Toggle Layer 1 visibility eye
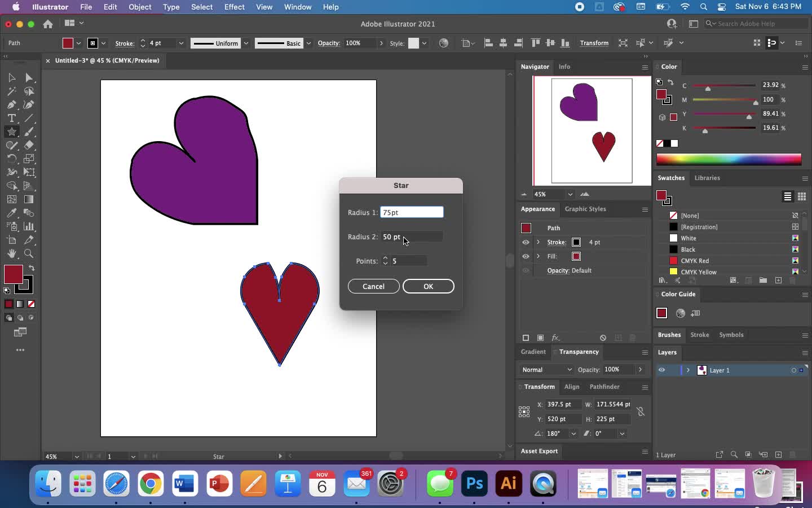 coord(661,370)
